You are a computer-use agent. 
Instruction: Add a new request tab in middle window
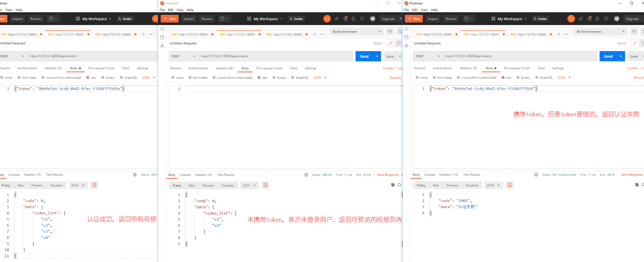coord(315,34)
